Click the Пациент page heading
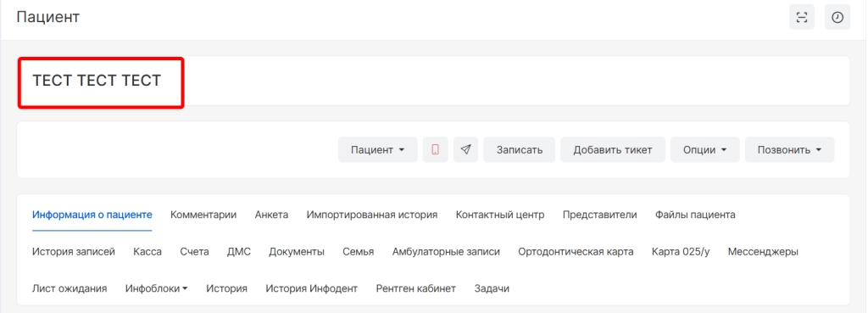The image size is (868, 313). click(x=48, y=17)
